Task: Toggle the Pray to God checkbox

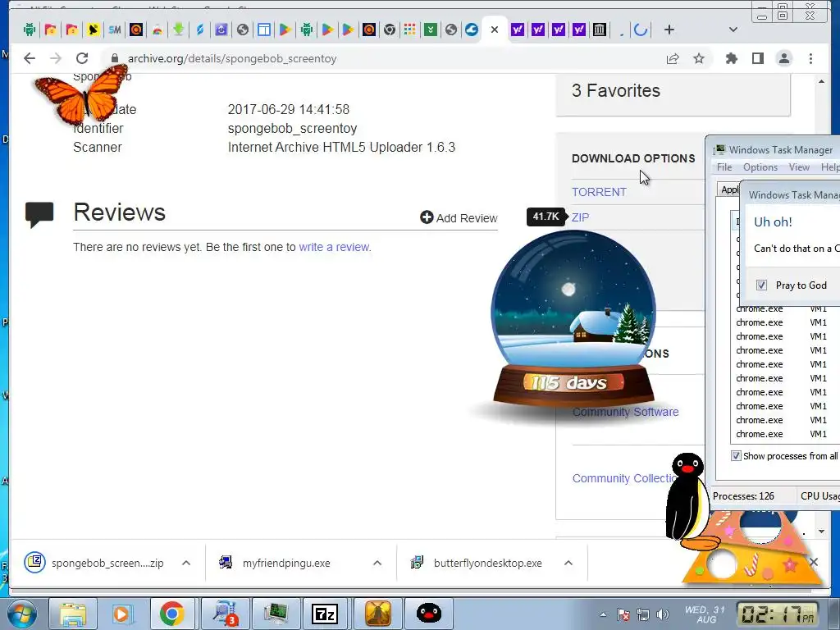Action: [761, 285]
